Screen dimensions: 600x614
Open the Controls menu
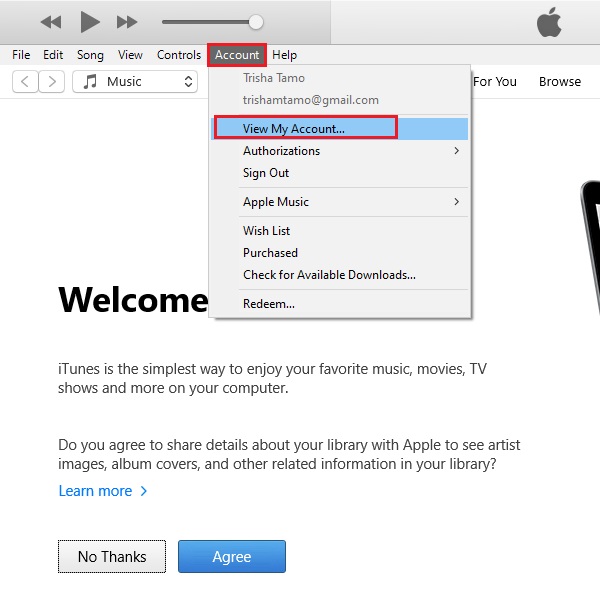point(179,55)
